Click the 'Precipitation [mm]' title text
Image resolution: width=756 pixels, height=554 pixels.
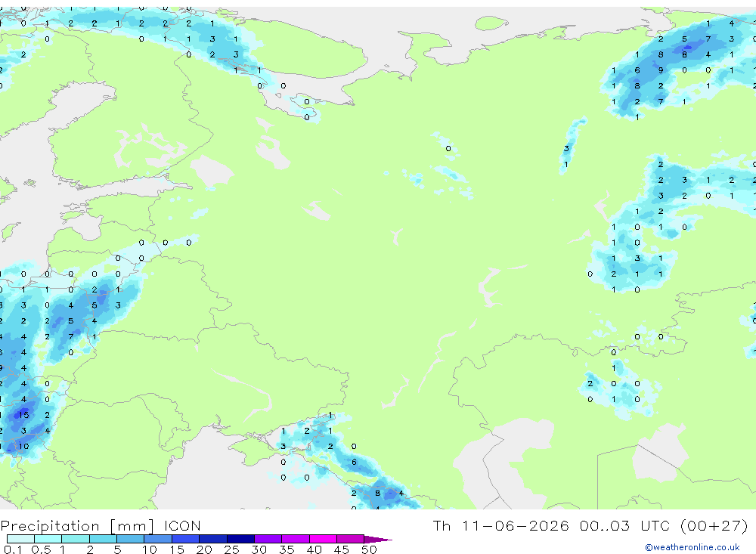pyautogui.click(x=77, y=526)
